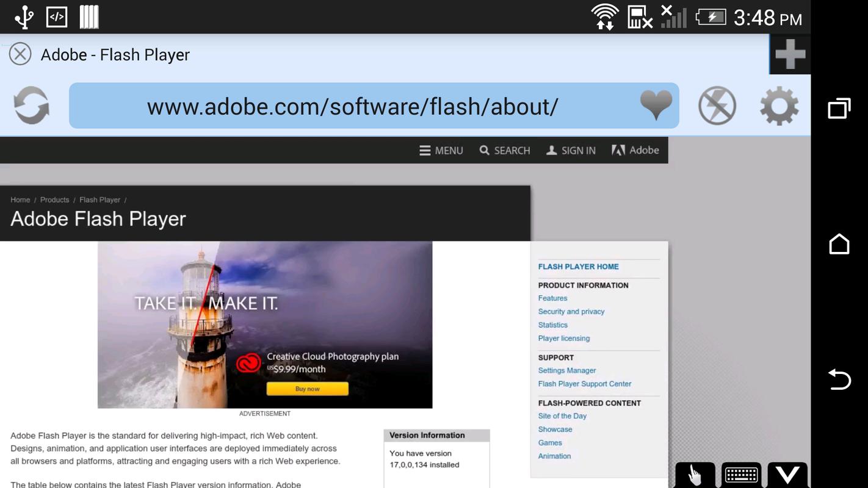Open the MENU hamburger on Adobe site
The height and width of the screenshot is (488, 868).
441,151
